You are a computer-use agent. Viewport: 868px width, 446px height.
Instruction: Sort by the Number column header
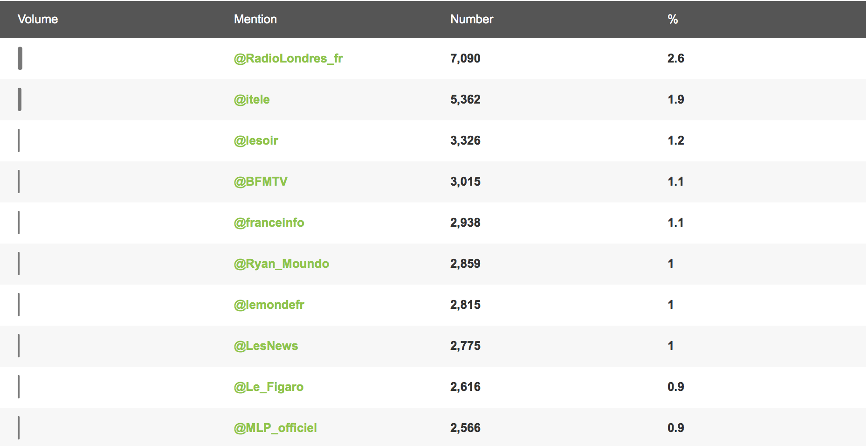[472, 19]
